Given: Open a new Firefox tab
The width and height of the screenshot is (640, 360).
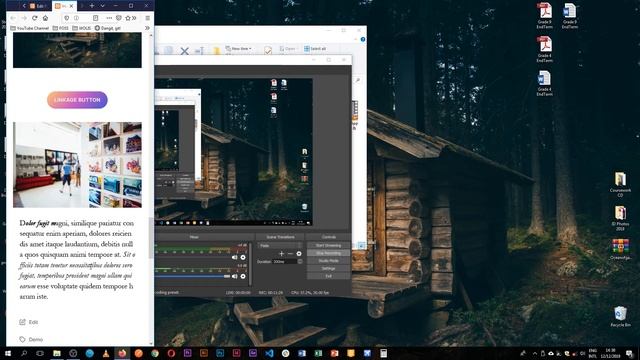Looking at the screenshot, I should click(x=91, y=6).
